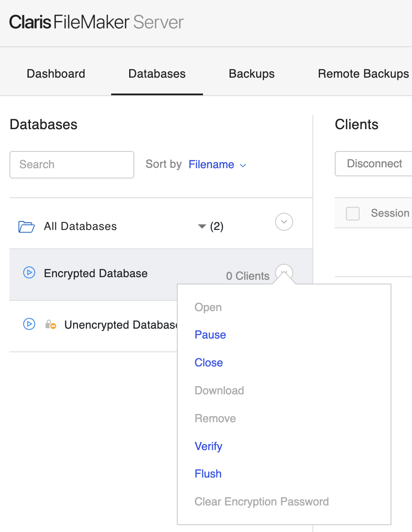Click the Claris FileMaker Server logo
412x532 pixels.
96,22
